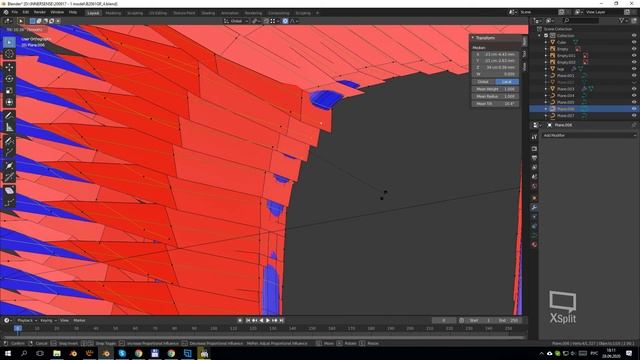Expand the Plane.003 outliner row
Image resolution: width=640 pixels, height=360 pixels.
(x=546, y=89)
